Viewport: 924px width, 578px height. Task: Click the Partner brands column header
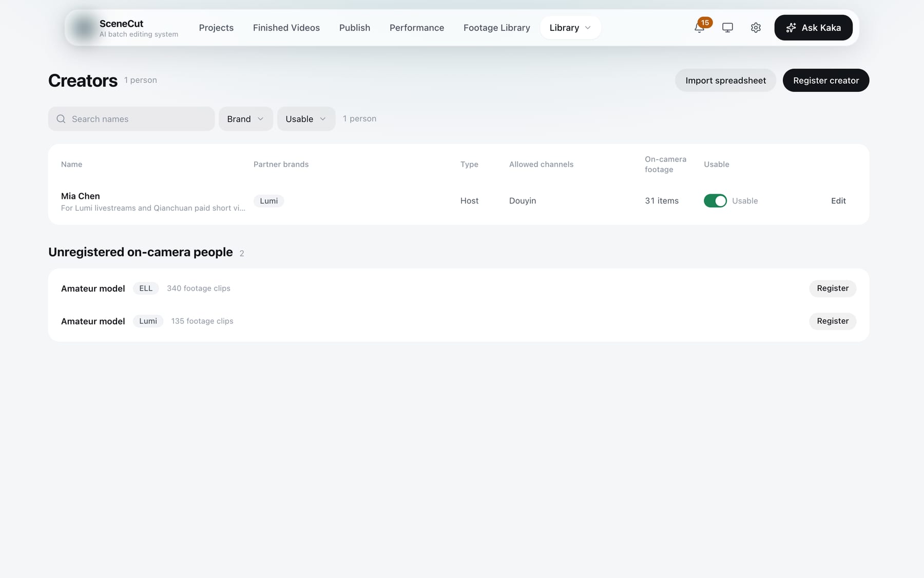pyautogui.click(x=281, y=164)
